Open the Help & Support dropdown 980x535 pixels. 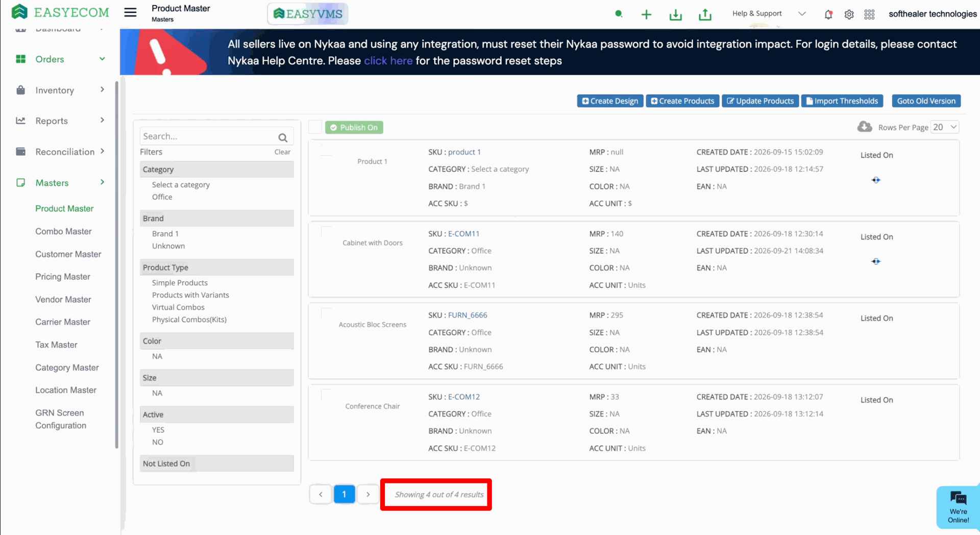(x=769, y=14)
